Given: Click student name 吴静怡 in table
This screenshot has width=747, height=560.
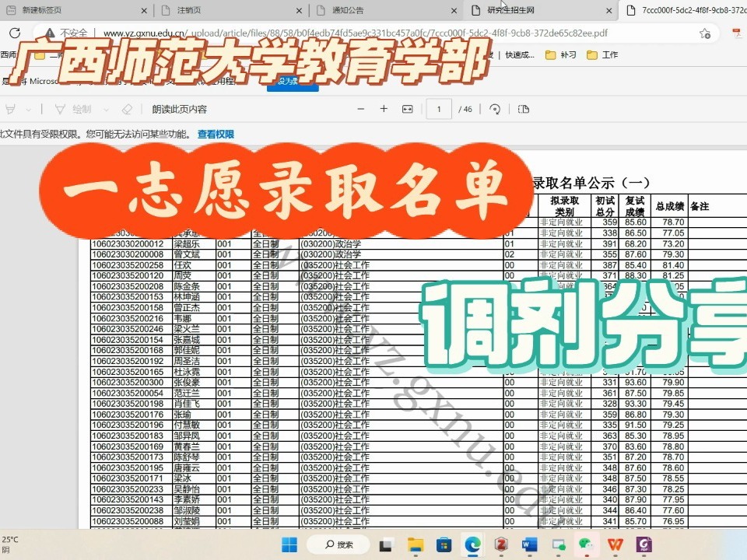Looking at the screenshot, I should [187, 489].
